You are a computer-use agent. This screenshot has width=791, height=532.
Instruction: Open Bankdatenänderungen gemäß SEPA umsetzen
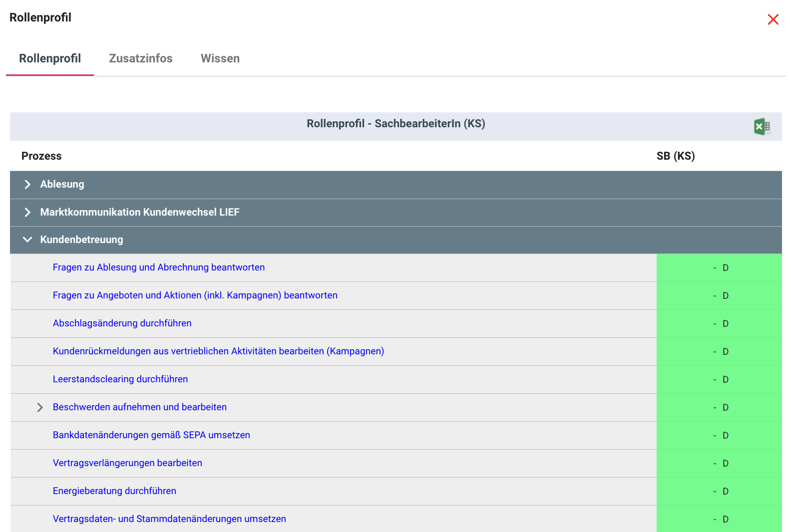pos(151,435)
